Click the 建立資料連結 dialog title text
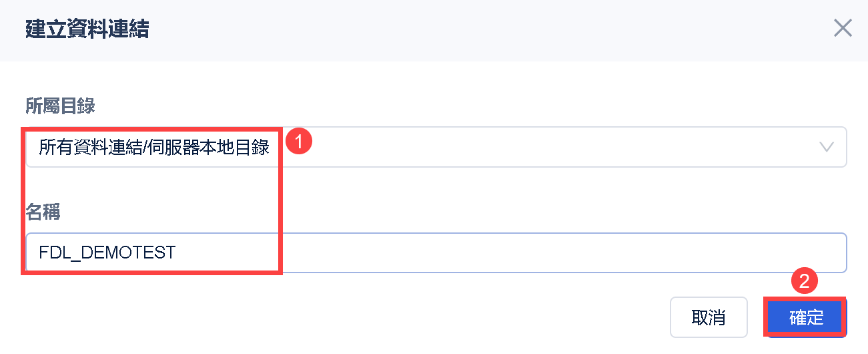Viewport: 868px width, 354px height. pos(87,29)
